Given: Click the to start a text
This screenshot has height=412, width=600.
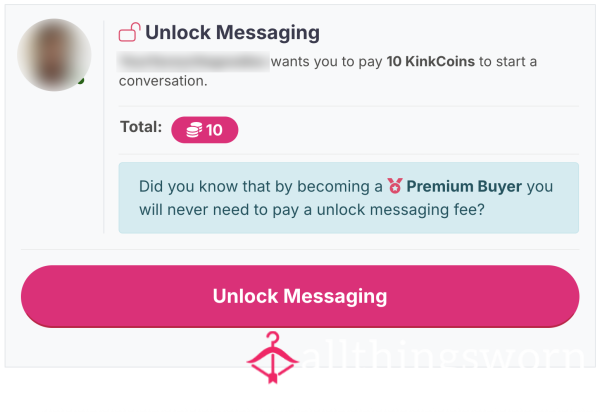Looking at the screenshot, I should point(507,61).
